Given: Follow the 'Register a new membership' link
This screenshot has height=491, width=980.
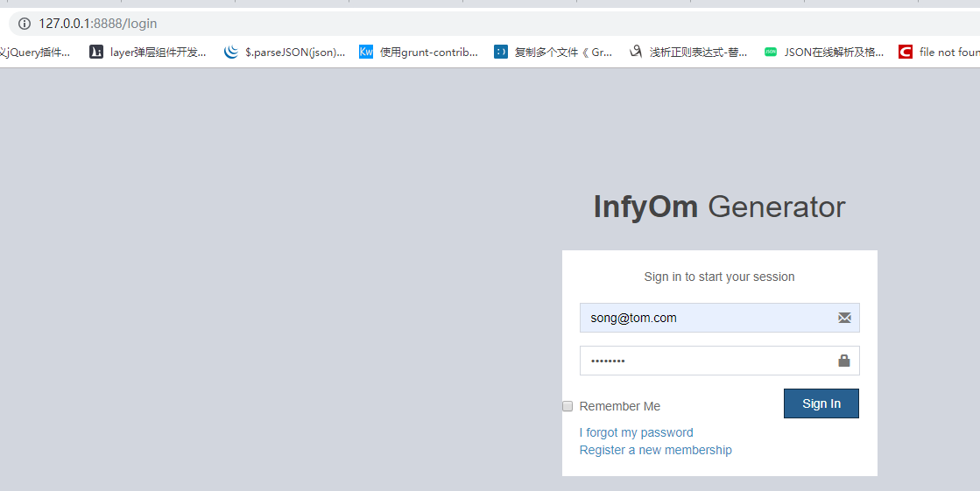Looking at the screenshot, I should pyautogui.click(x=655, y=450).
